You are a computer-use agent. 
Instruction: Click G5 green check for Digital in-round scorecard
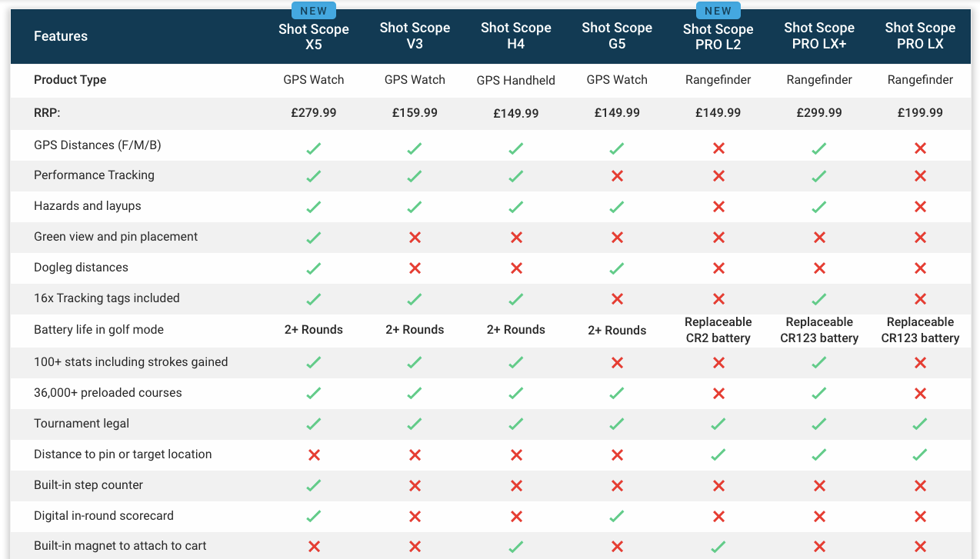[617, 517]
